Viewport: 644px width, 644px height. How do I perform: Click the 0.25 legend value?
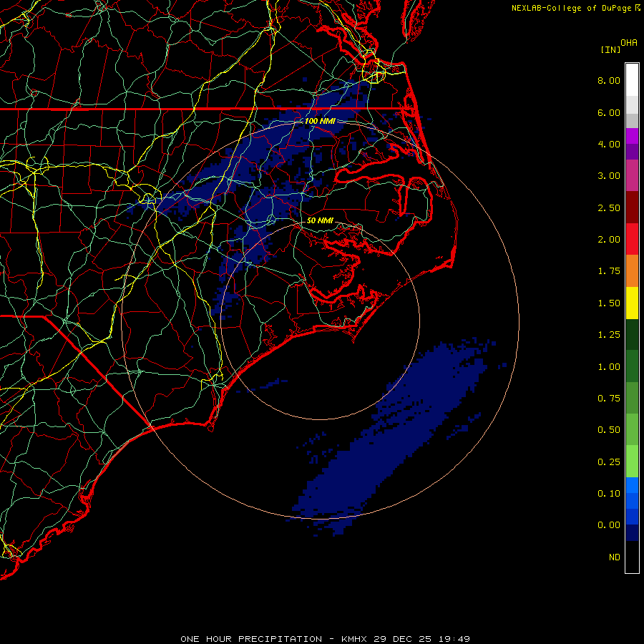coord(609,462)
